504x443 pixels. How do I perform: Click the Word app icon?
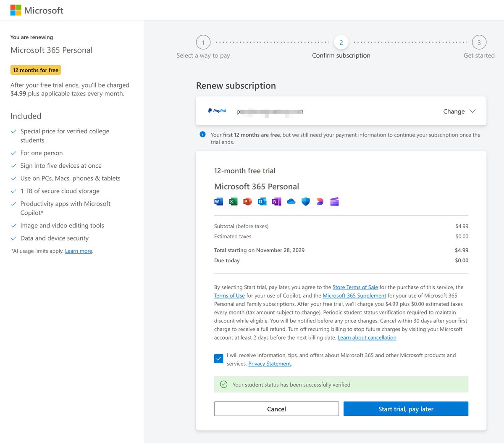tap(219, 201)
